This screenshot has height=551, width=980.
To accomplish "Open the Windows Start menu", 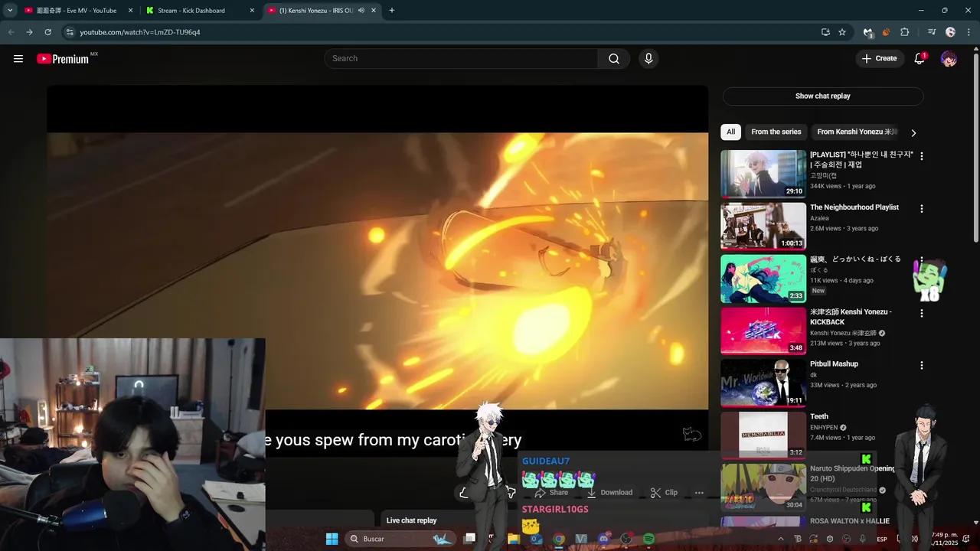I will (332, 539).
